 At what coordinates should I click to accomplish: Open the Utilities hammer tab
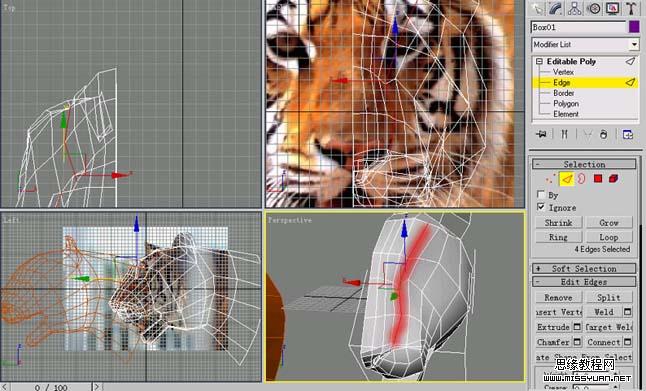click(x=631, y=8)
